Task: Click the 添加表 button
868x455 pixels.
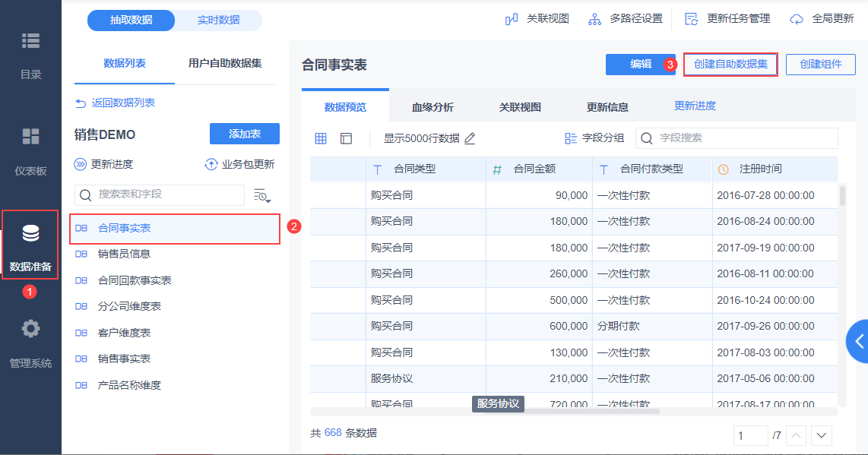Action: [245, 134]
